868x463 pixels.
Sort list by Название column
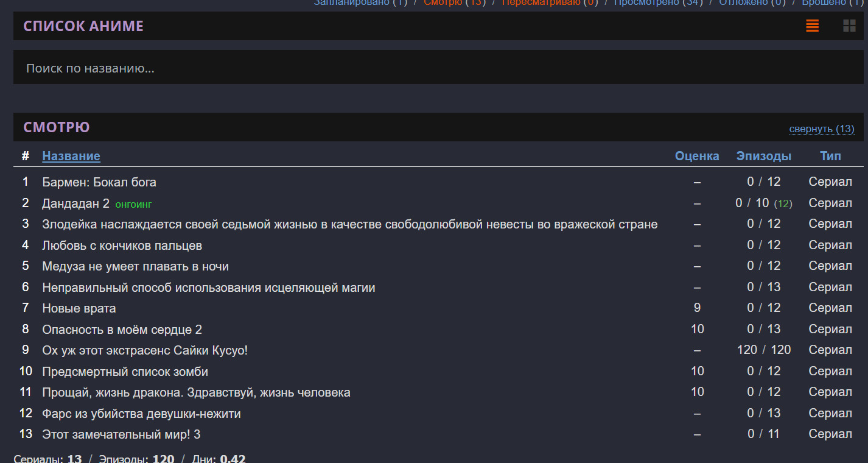pos(71,156)
